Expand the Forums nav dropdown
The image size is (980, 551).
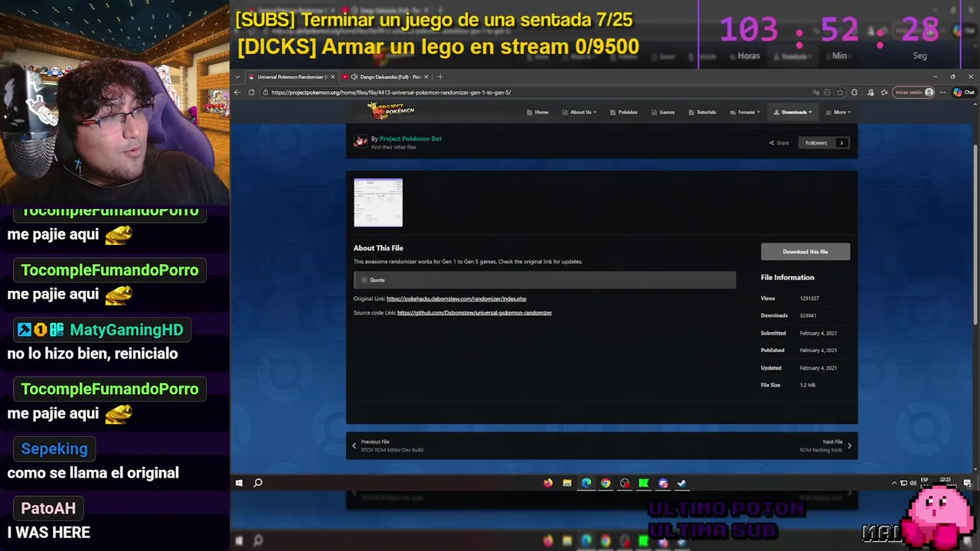coord(744,112)
